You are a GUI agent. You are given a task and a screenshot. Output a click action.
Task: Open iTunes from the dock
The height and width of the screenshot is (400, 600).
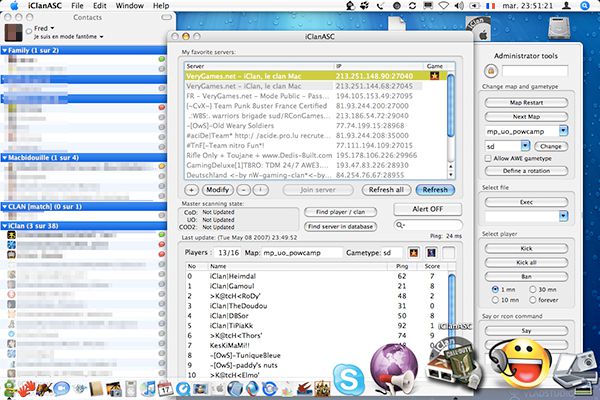tap(148, 389)
